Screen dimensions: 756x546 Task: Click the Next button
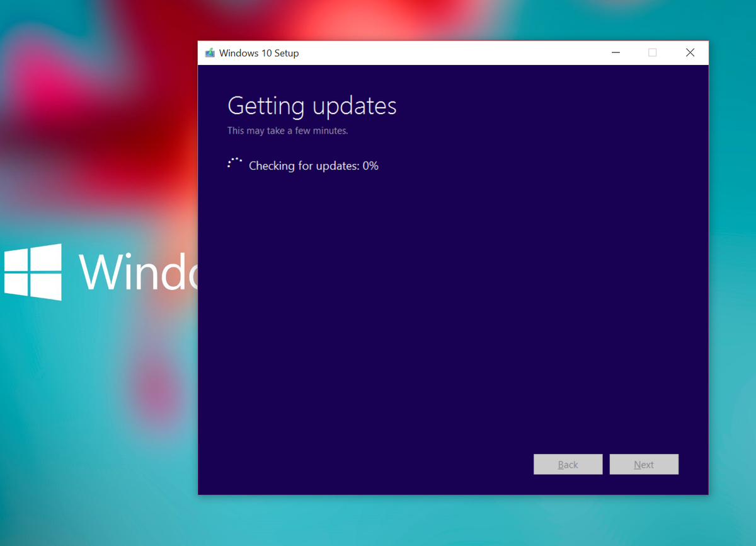(x=644, y=465)
